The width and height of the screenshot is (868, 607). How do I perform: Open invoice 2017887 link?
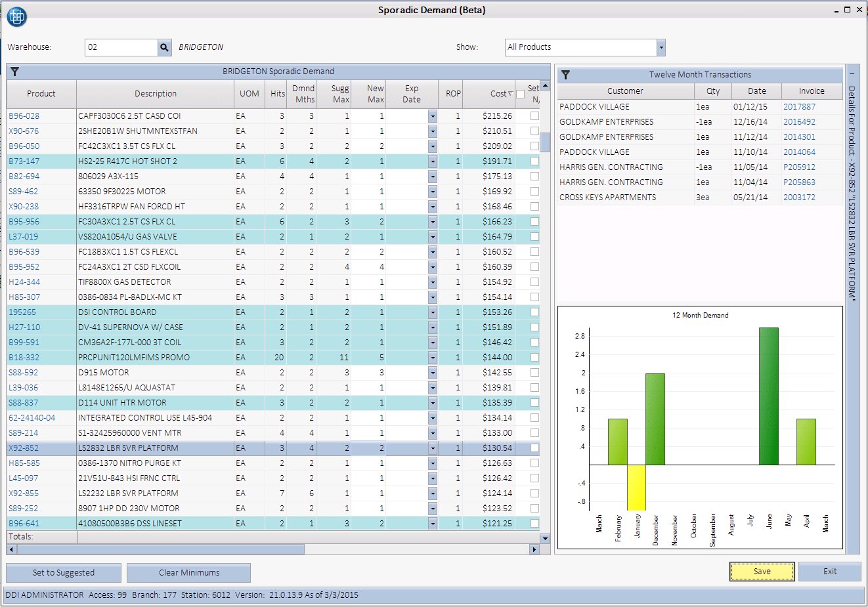pos(799,106)
